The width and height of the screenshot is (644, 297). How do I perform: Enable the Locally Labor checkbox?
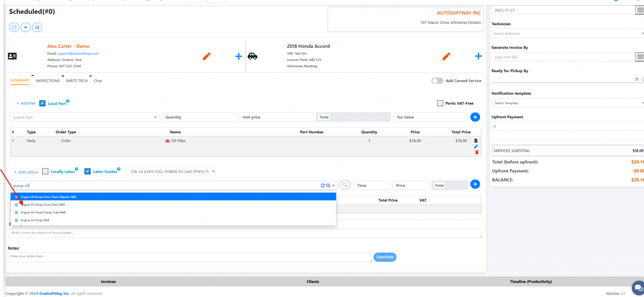[45, 171]
